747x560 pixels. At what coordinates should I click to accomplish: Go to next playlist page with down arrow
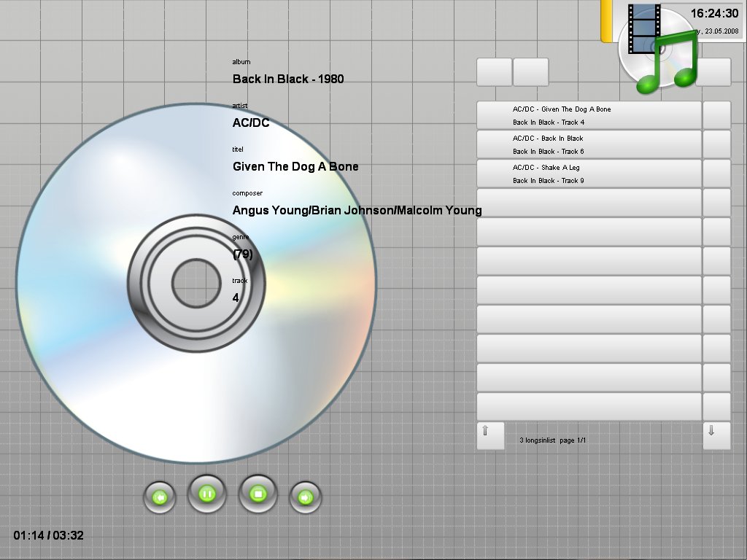[x=716, y=435]
